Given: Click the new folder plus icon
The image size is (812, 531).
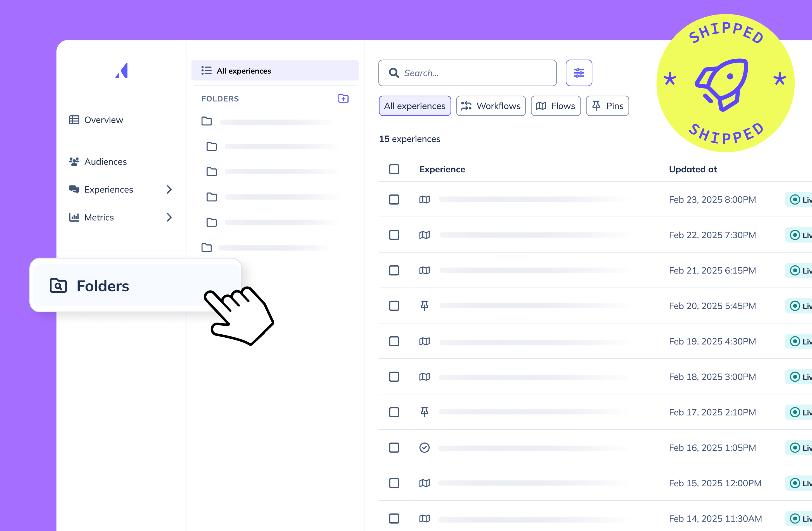Looking at the screenshot, I should click(x=343, y=98).
